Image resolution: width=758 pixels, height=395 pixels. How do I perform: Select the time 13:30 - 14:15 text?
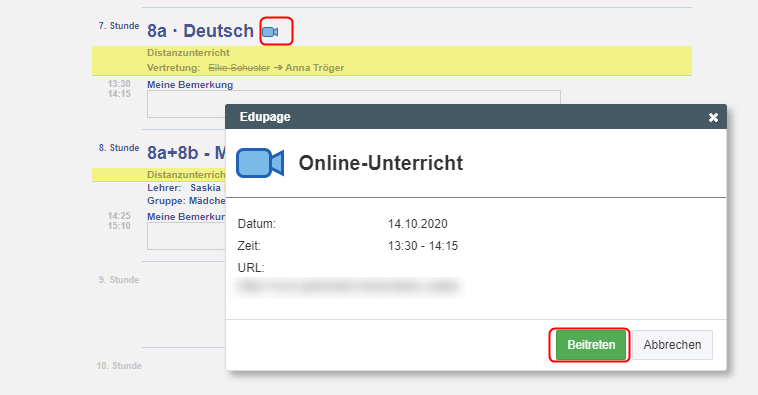click(423, 246)
